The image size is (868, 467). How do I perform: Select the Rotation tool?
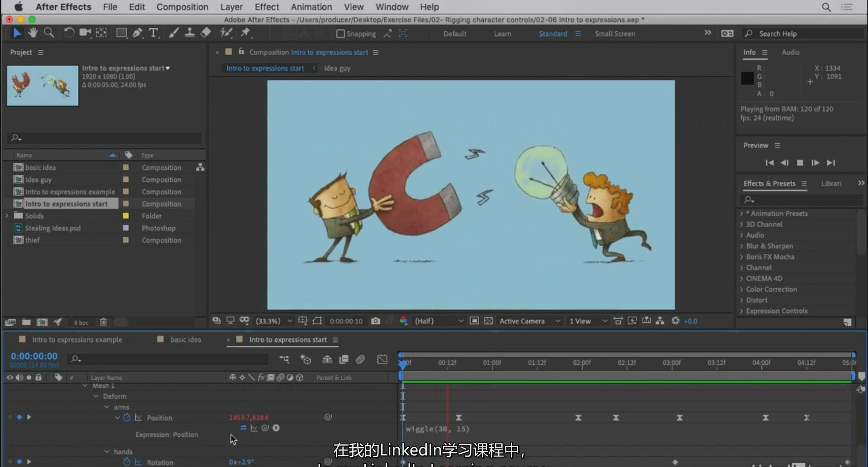69,33
